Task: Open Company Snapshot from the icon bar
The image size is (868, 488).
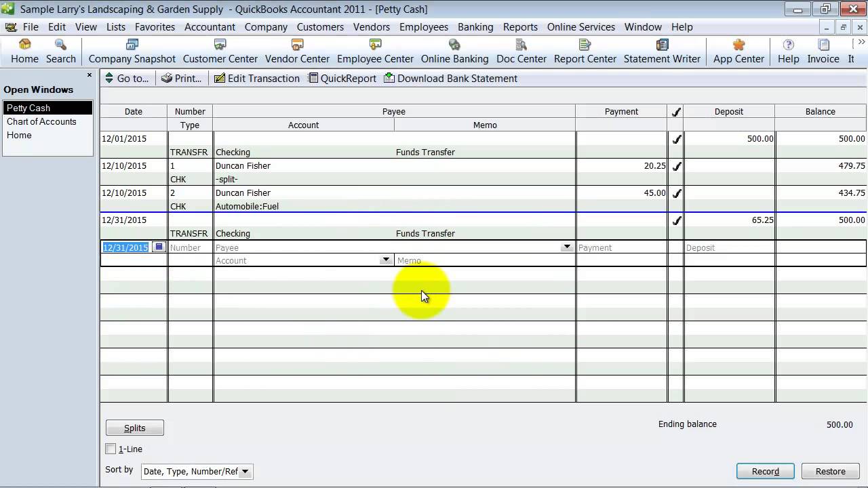Action: 132,52
